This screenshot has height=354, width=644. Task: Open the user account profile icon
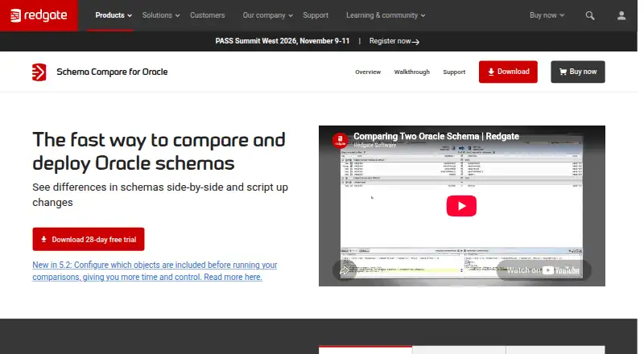point(621,15)
